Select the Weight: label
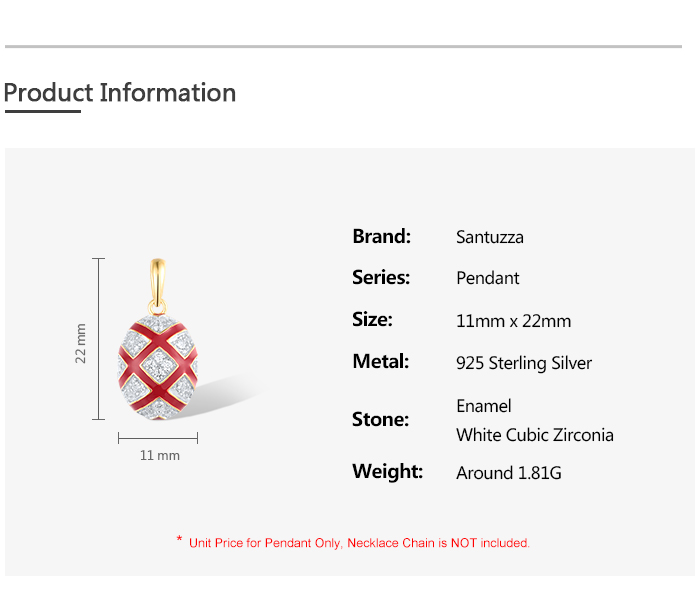The height and width of the screenshot is (615, 700). click(x=388, y=472)
